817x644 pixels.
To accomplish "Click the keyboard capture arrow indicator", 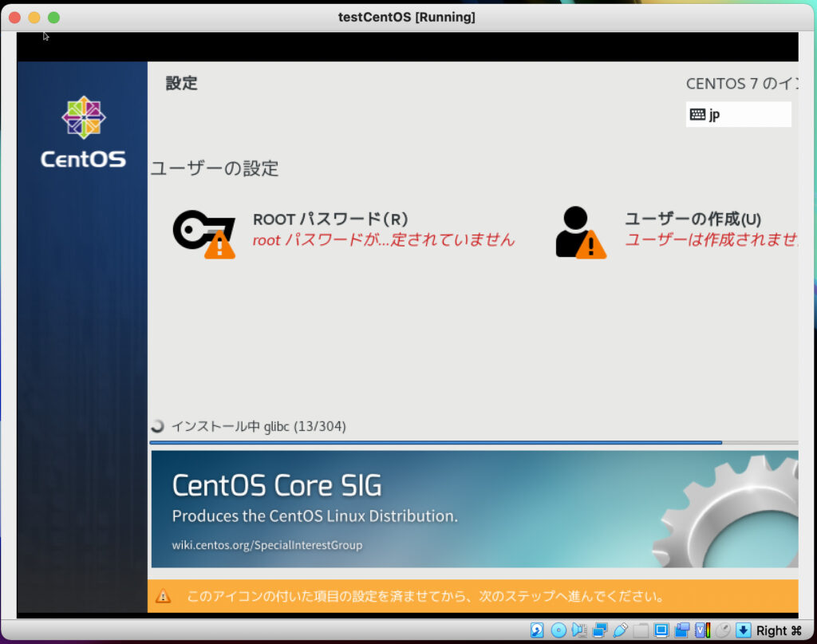I will (x=744, y=630).
